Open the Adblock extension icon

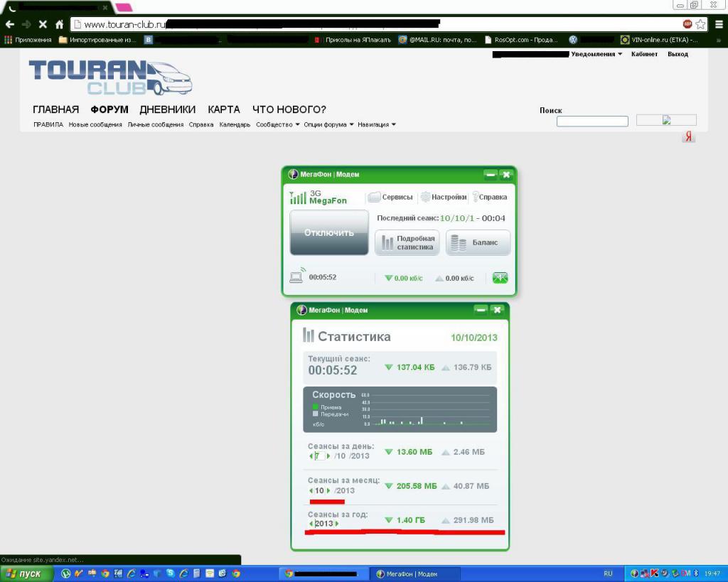point(687,23)
